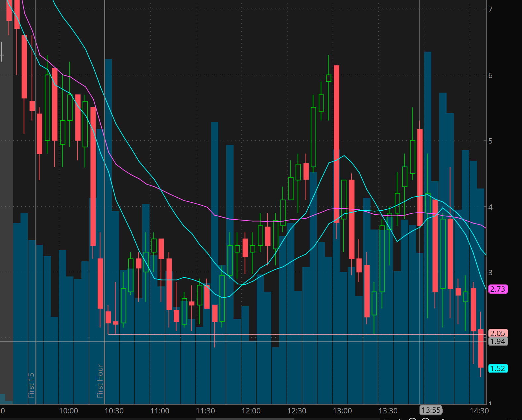Select the last red candle near 14:30

pyautogui.click(x=481, y=348)
